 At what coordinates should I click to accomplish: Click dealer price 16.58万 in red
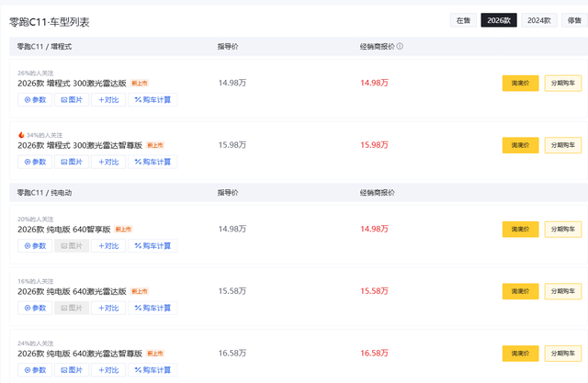[x=374, y=354]
